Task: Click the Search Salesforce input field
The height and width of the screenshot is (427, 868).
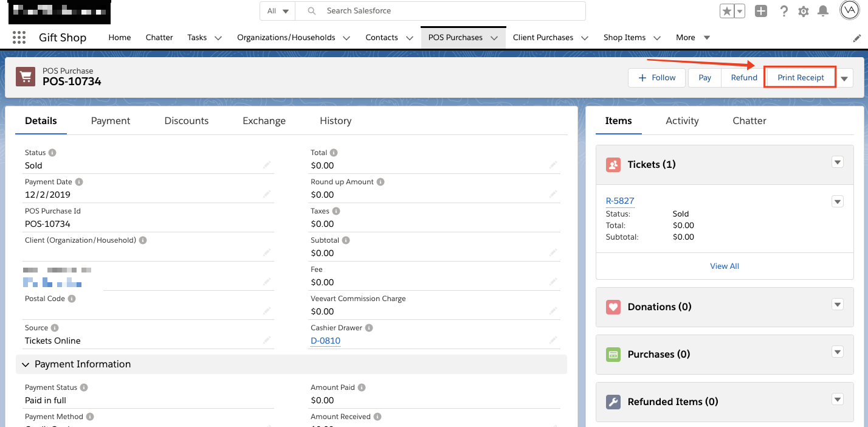Action: click(450, 11)
